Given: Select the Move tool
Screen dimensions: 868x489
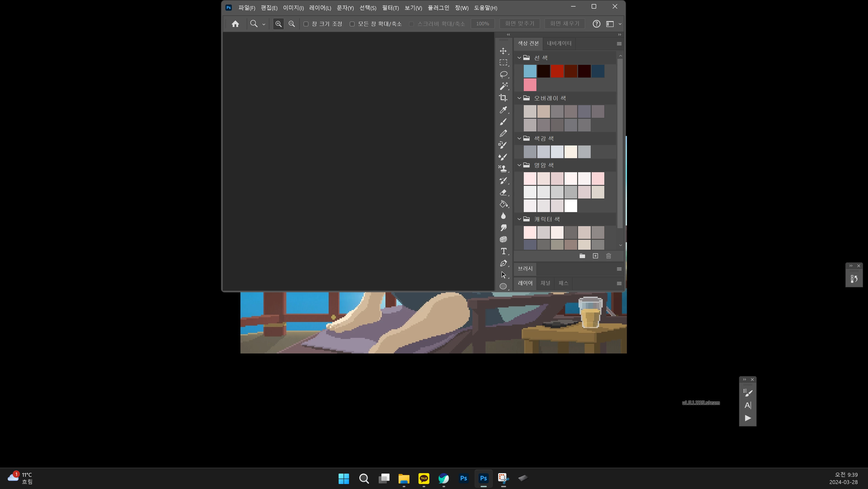Looking at the screenshot, I should point(503,51).
